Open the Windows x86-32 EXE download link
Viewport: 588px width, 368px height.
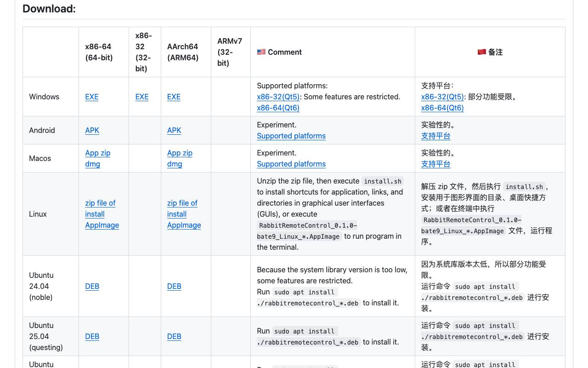pyautogui.click(x=142, y=97)
